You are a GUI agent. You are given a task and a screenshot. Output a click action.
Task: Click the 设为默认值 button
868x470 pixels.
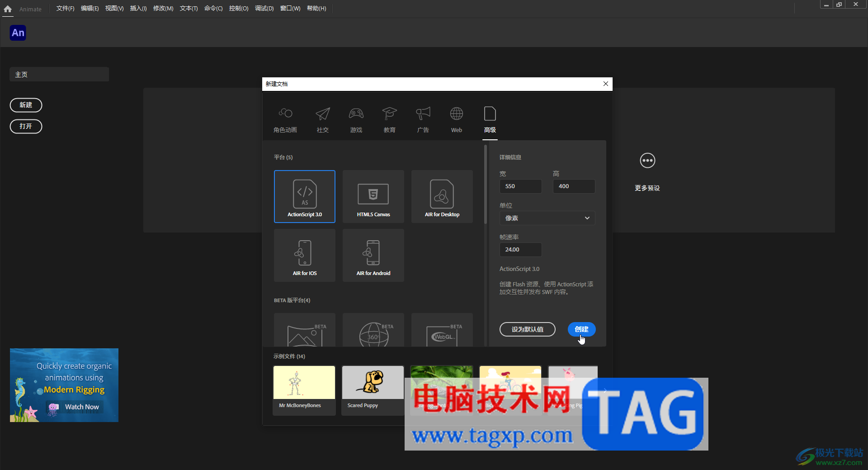pyautogui.click(x=528, y=329)
